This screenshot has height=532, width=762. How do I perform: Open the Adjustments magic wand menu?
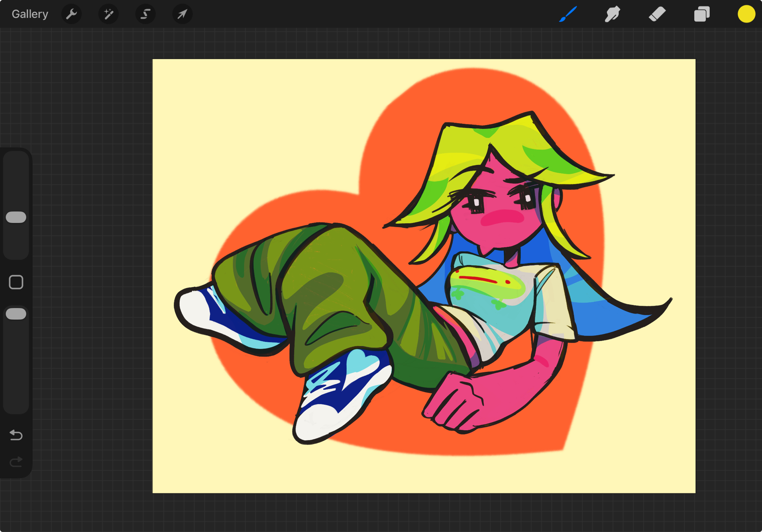coord(108,14)
